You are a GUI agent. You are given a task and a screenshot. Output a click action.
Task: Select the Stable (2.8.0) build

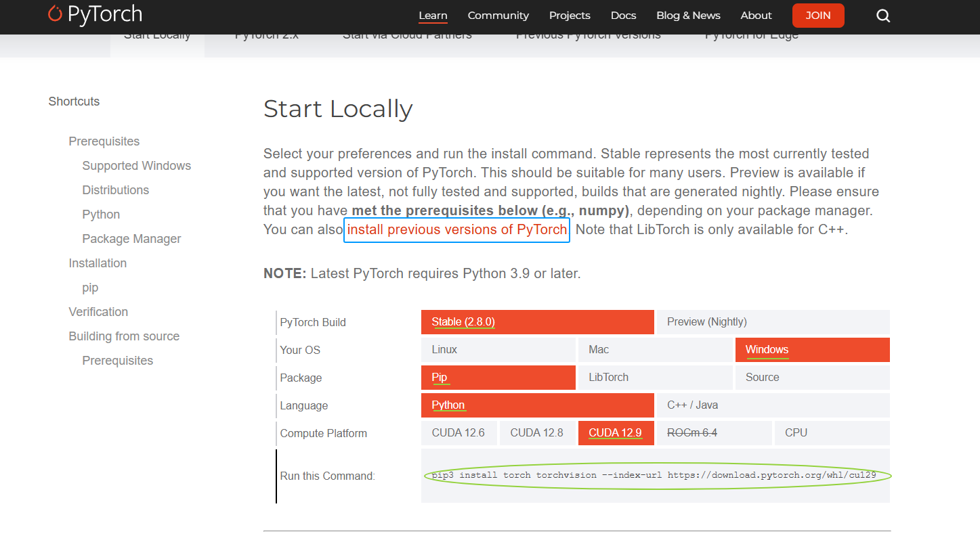[538, 322]
